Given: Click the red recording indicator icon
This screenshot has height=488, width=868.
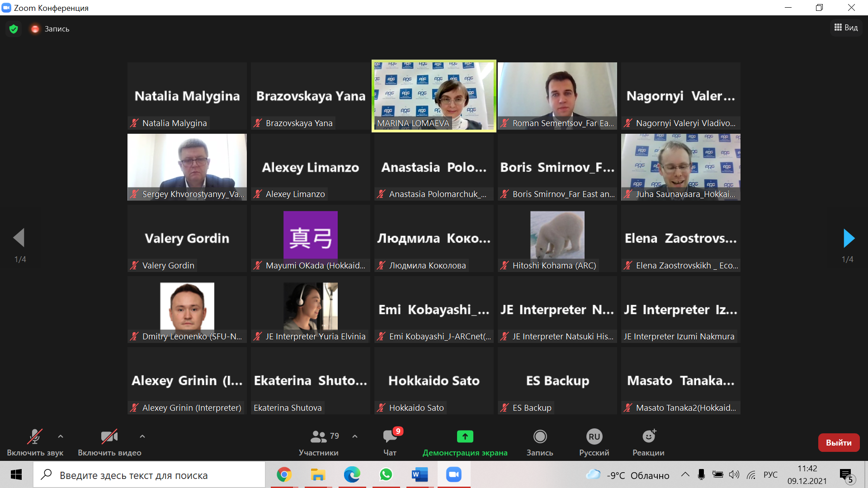Looking at the screenshot, I should pyautogui.click(x=35, y=29).
